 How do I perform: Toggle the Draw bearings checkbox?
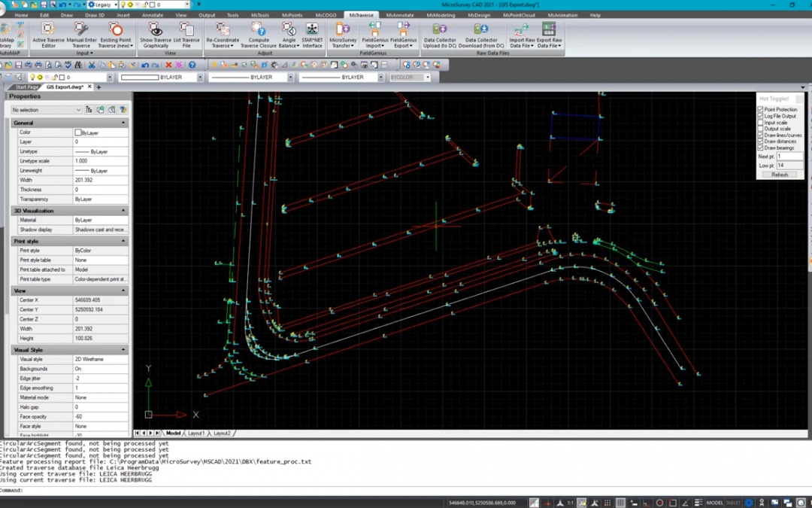pos(760,148)
